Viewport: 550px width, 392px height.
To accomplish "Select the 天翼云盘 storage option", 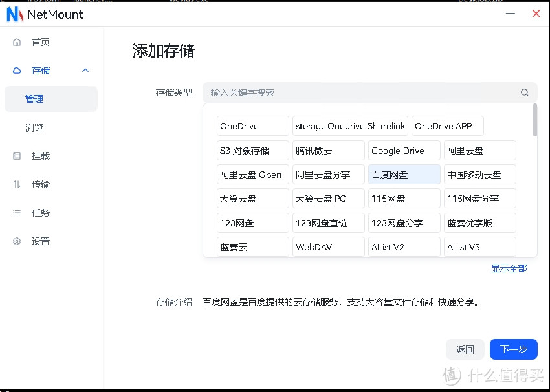I will click(x=252, y=198).
